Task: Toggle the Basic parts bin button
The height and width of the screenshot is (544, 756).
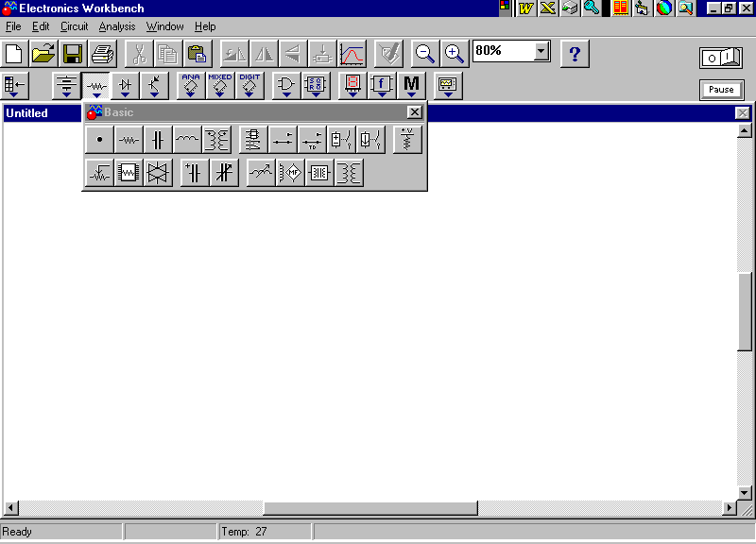Action: (x=96, y=85)
